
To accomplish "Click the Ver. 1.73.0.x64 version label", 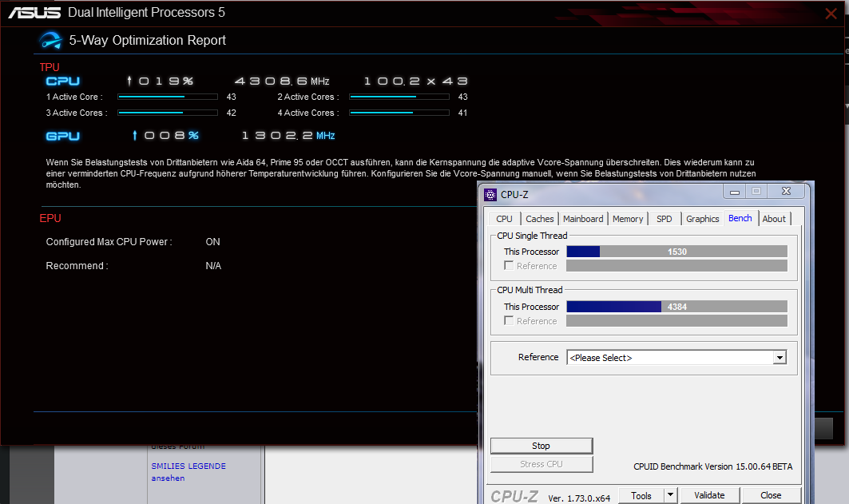I will tap(579, 498).
